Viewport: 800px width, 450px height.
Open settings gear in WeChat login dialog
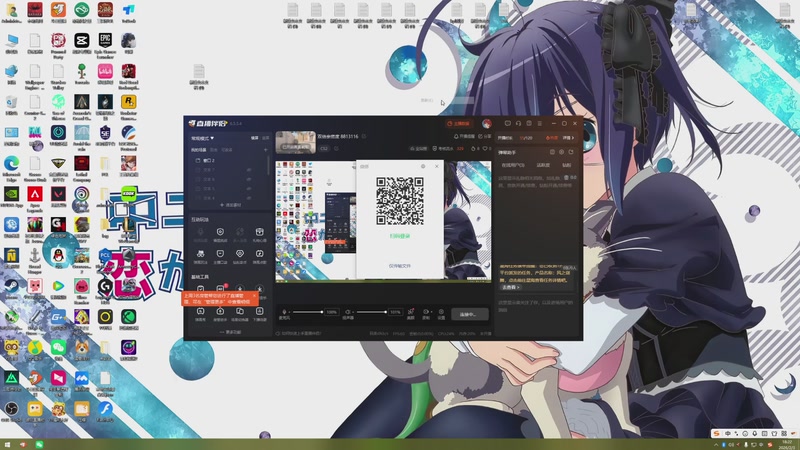[x=422, y=166]
